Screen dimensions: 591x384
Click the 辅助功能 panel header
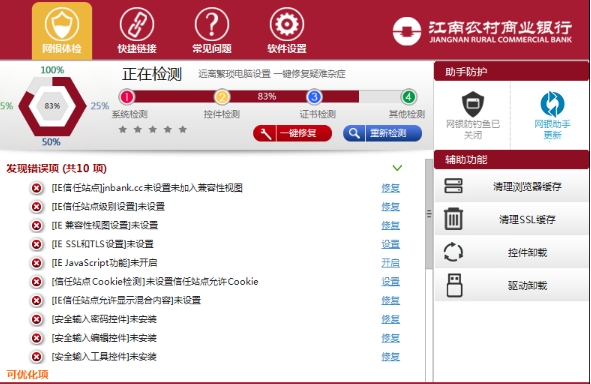pos(511,159)
